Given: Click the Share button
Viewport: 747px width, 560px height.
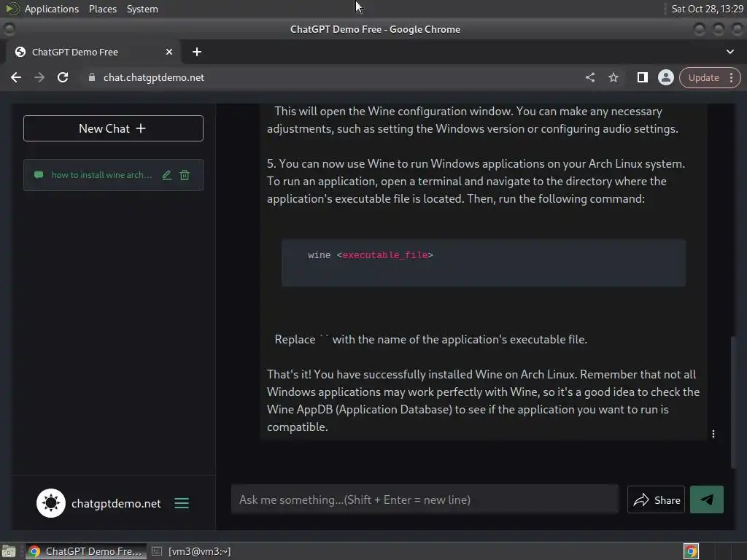Looking at the screenshot, I should 656,499.
